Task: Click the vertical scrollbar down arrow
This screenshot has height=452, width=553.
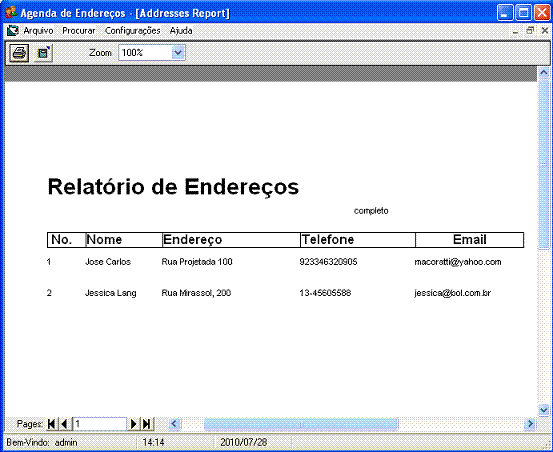Action: pos(543,410)
